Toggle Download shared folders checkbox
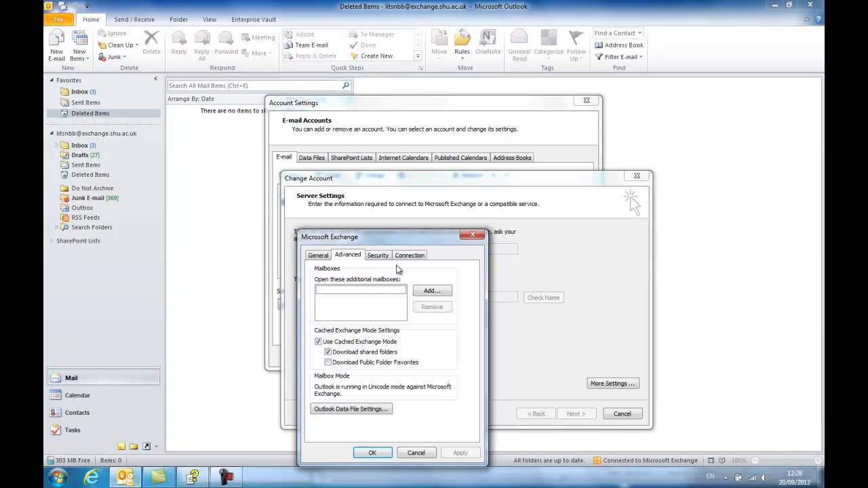Screen dimensions: 868x488 (328, 352)
